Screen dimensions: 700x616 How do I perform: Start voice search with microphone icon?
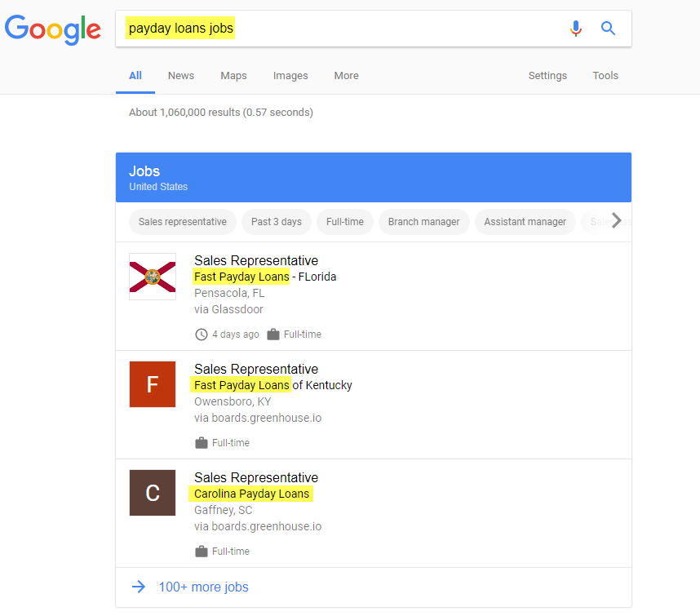tap(576, 29)
